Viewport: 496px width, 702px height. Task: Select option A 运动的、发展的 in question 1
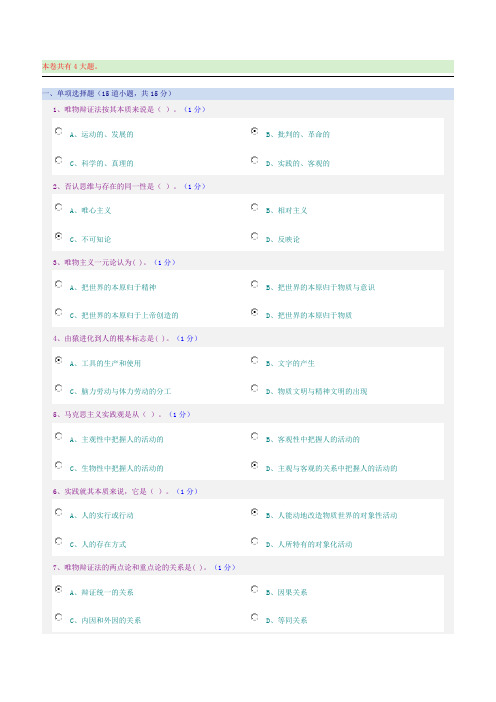[x=59, y=131]
